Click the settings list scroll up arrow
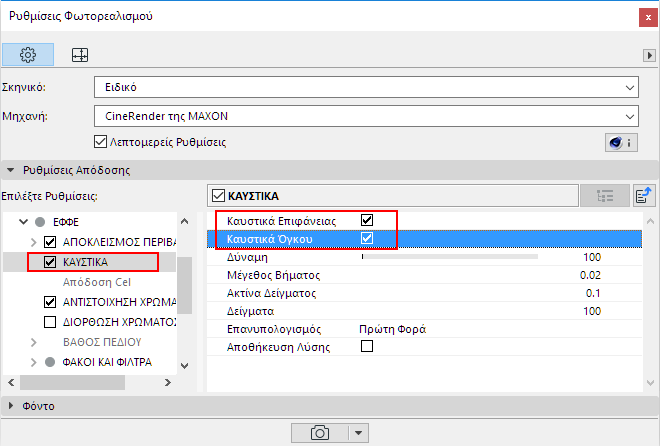 650,221
